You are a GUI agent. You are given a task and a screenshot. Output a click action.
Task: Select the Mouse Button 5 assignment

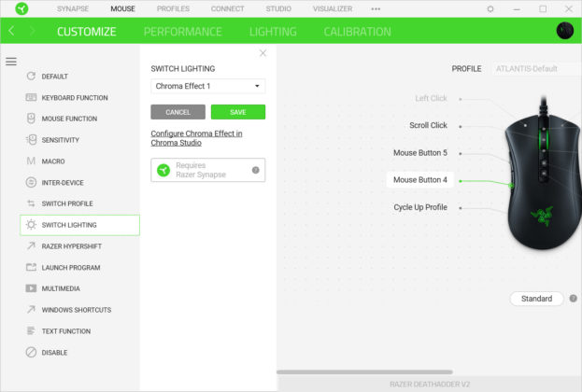click(x=420, y=153)
